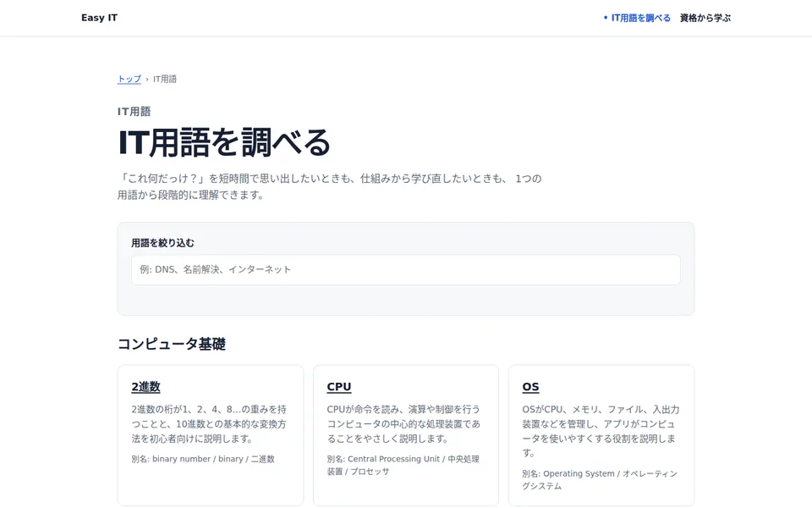Open the CPU term card link
The image size is (812, 508).
click(339, 387)
